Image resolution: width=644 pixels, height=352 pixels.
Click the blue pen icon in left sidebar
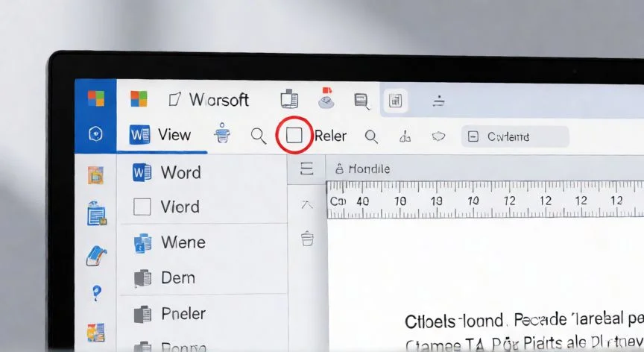tap(96, 256)
